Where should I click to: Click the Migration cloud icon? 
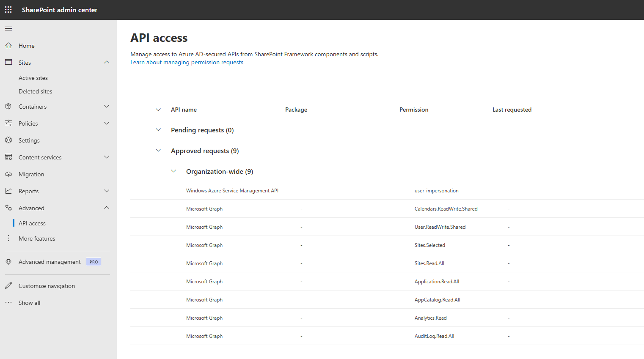(8, 174)
